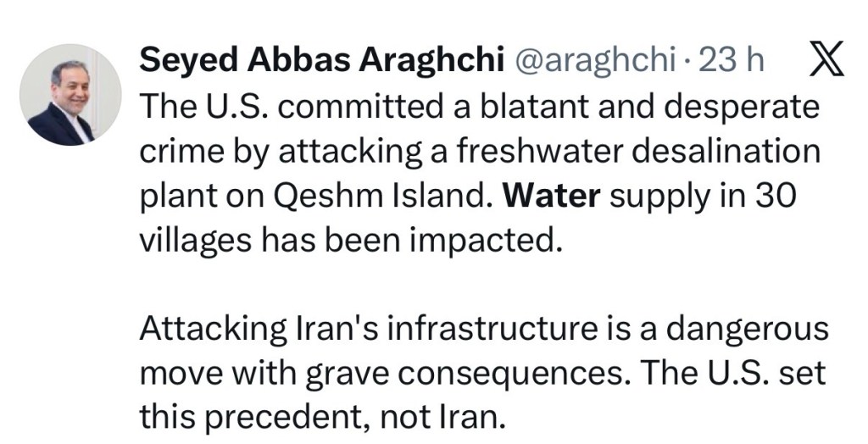Click the @araghchi handle
Image resolution: width=868 pixels, height=444 pixels.
tap(595, 60)
